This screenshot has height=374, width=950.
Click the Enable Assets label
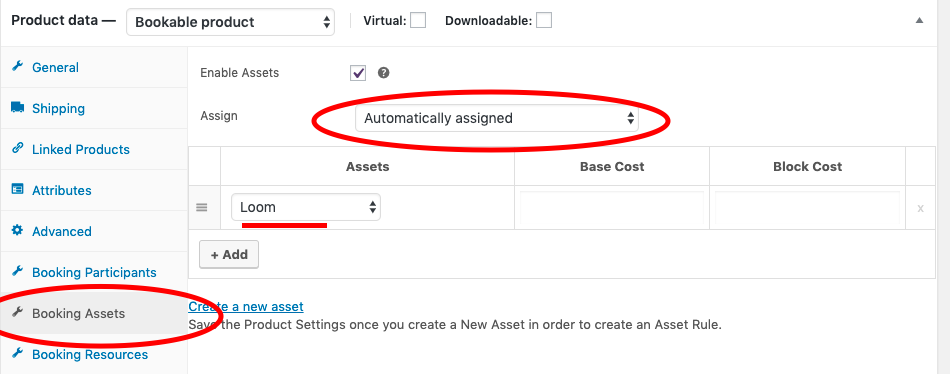point(239,73)
